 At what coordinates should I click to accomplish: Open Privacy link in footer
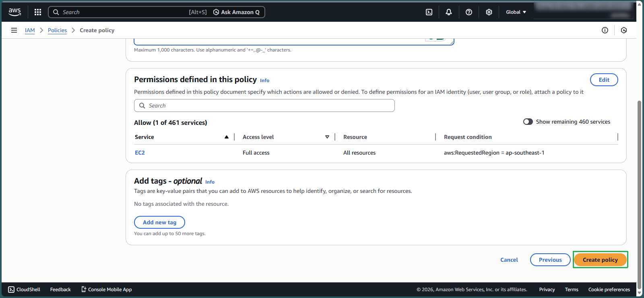547,290
